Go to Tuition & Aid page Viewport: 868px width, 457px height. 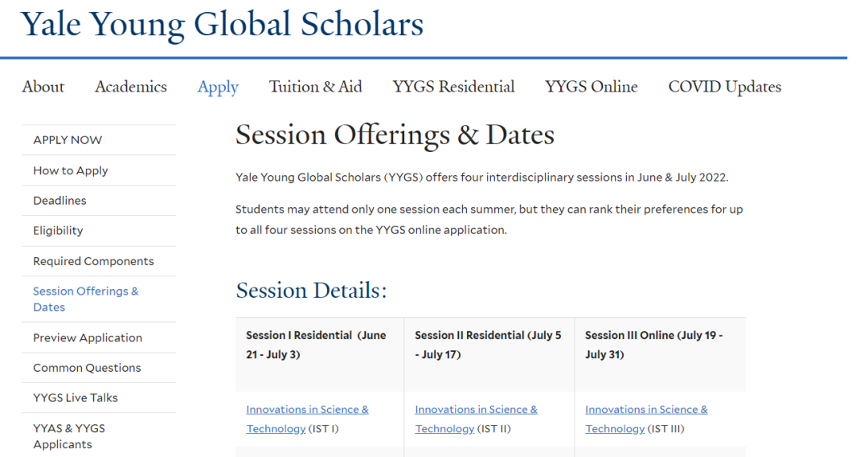point(316,87)
